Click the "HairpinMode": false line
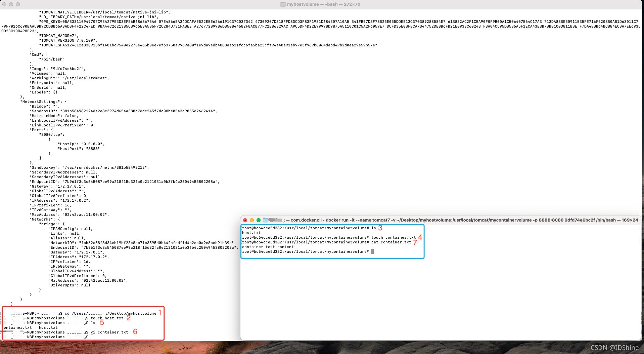This screenshot has width=644, height=354. coord(54,116)
